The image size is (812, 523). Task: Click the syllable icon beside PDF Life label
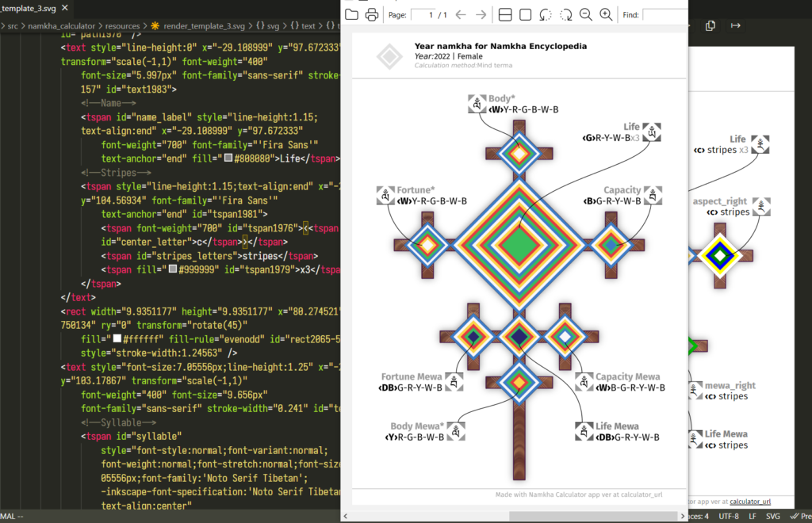coord(652,132)
